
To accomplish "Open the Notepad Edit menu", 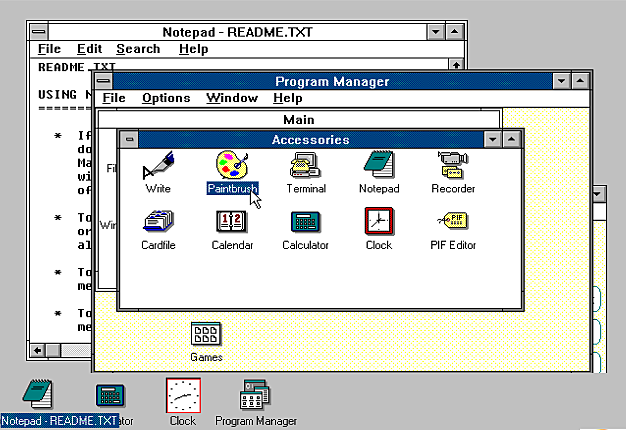I will point(89,49).
